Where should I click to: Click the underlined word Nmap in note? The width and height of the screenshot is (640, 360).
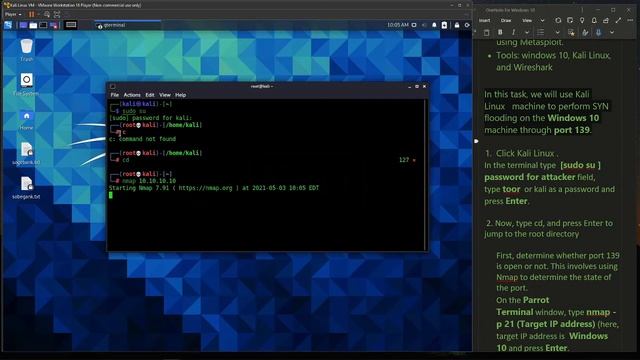click(507, 277)
